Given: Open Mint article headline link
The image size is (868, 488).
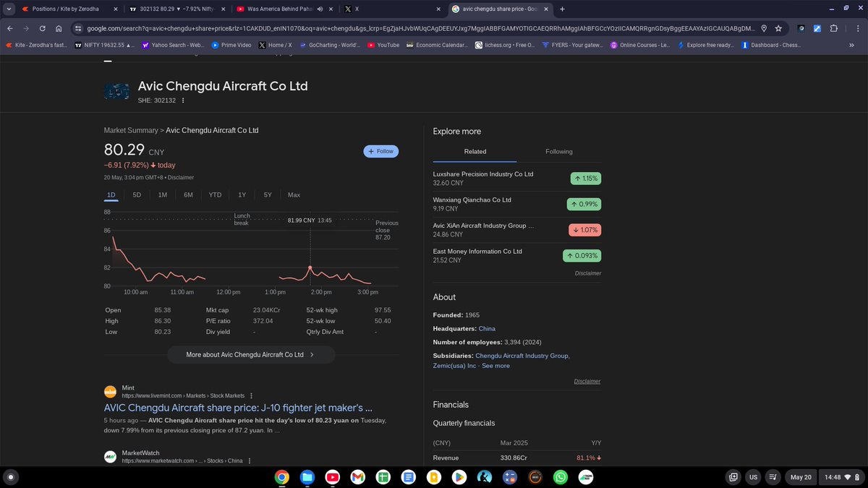Looking at the screenshot, I should [x=238, y=408].
